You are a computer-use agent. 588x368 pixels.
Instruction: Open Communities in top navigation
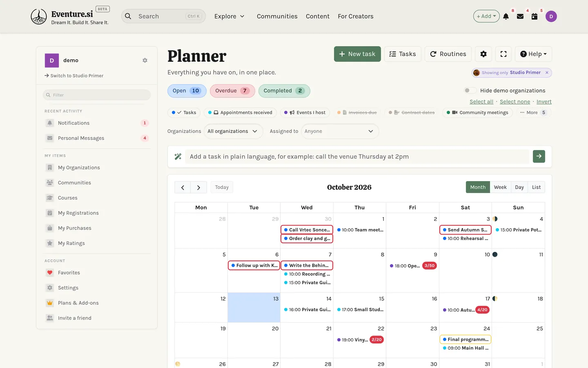(x=277, y=16)
